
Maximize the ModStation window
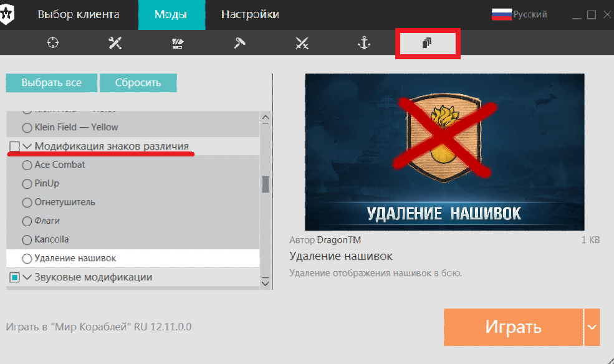pos(592,15)
